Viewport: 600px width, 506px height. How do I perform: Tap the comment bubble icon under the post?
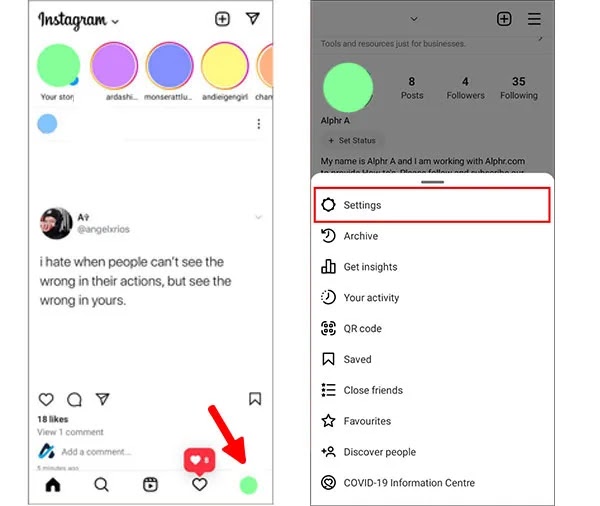pyautogui.click(x=74, y=399)
